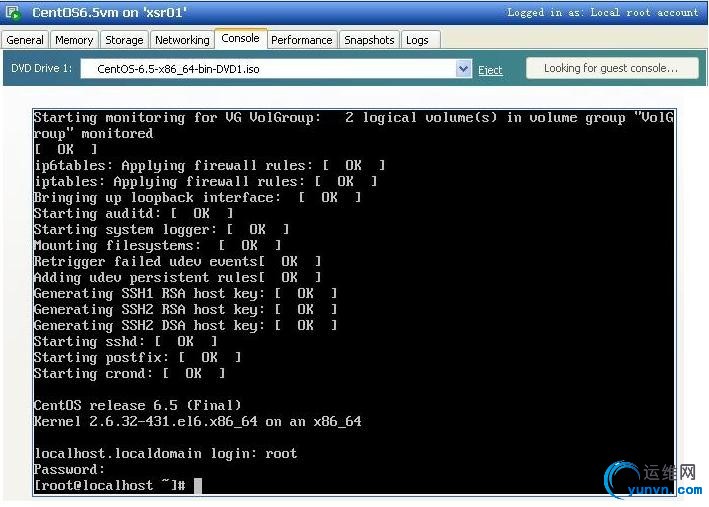Click the 'Mounting filesystems' console line
Image resolution: width=709 pixels, height=507 pixels.
(157, 245)
